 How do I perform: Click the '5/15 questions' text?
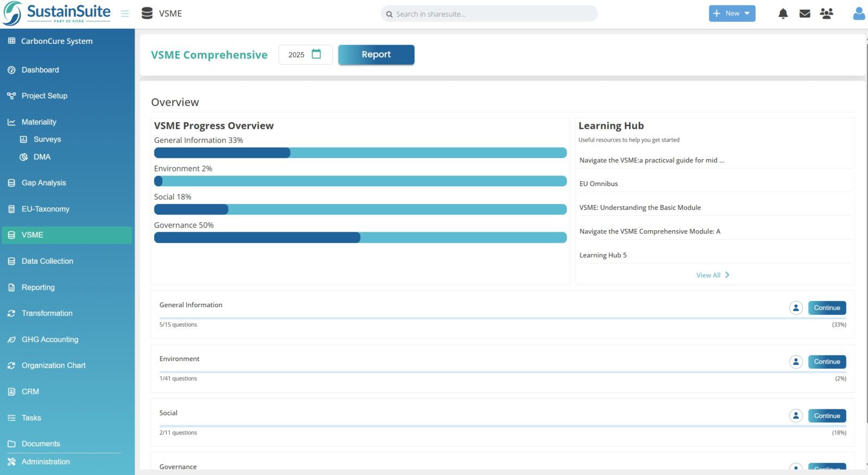click(178, 325)
